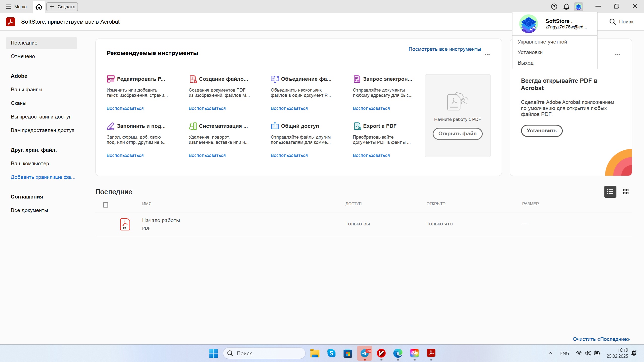Select Установки menu item

[x=530, y=52]
